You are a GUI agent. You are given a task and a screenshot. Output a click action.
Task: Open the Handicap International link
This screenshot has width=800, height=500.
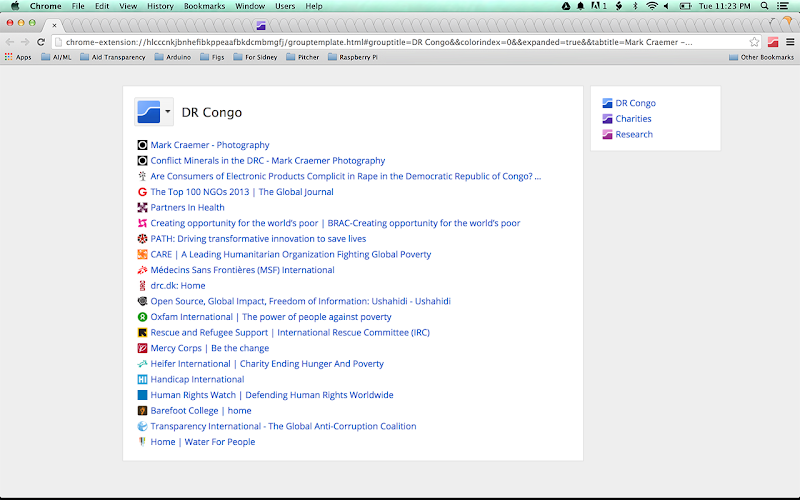pyautogui.click(x=197, y=380)
